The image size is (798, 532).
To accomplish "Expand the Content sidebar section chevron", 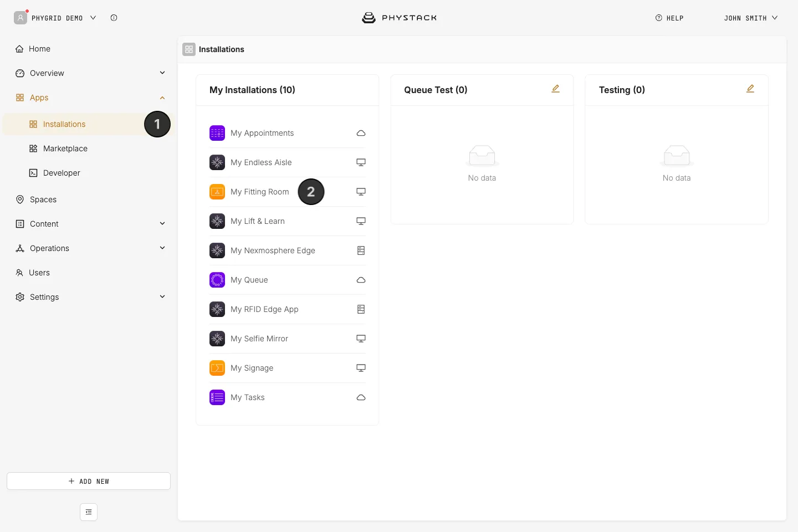I will tap(162, 223).
